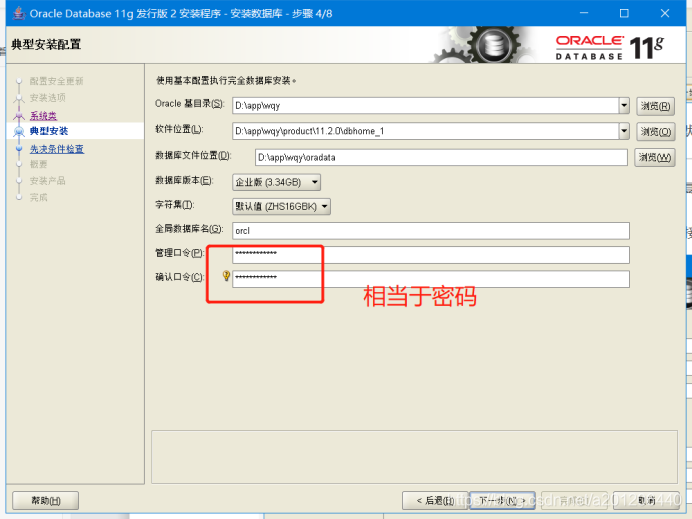The width and height of the screenshot is (692, 519).
Task: Click the 取消 cancel button
Action: pyautogui.click(x=647, y=500)
